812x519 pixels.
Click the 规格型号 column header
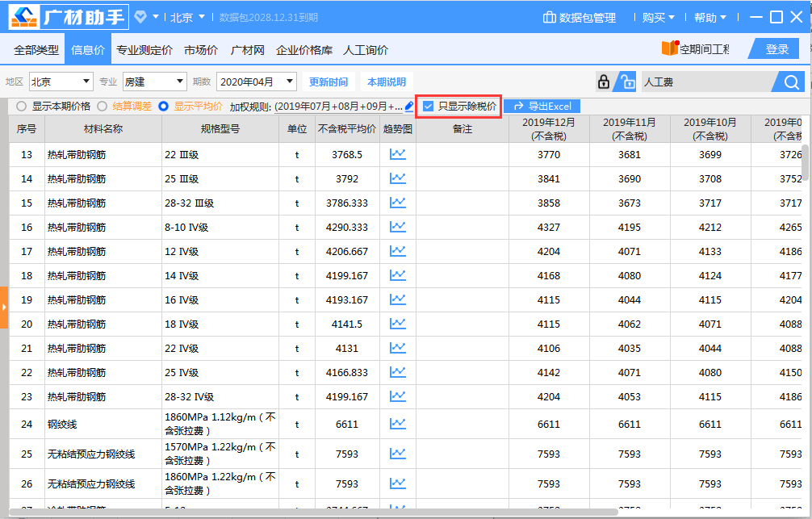pyautogui.click(x=220, y=129)
